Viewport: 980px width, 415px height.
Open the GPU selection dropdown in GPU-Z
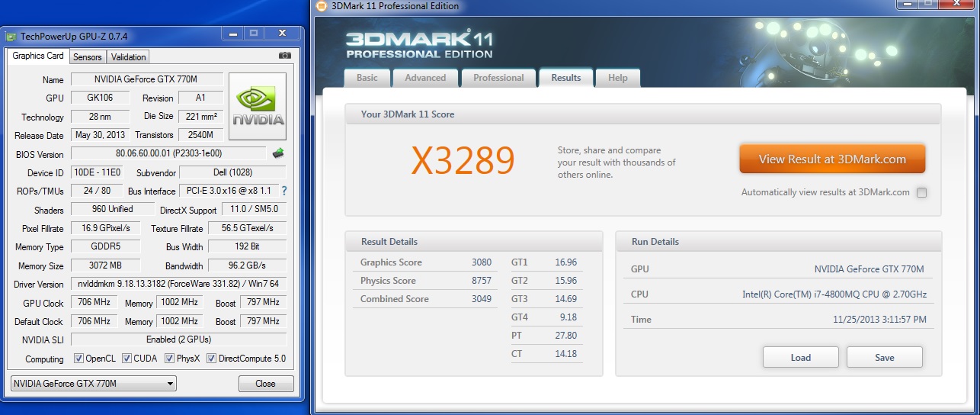point(93,384)
